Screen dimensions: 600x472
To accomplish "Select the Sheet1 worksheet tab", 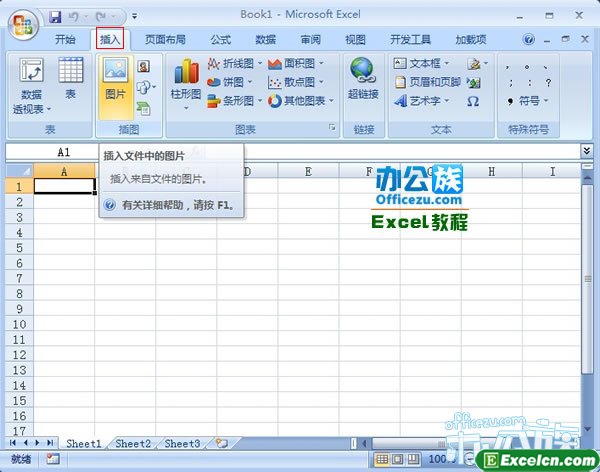I will point(83,443).
